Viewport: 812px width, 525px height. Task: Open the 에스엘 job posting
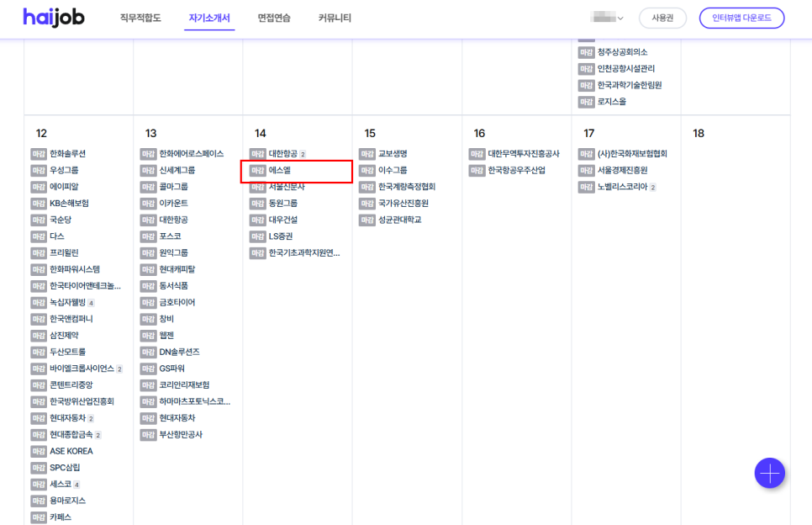[x=280, y=171]
